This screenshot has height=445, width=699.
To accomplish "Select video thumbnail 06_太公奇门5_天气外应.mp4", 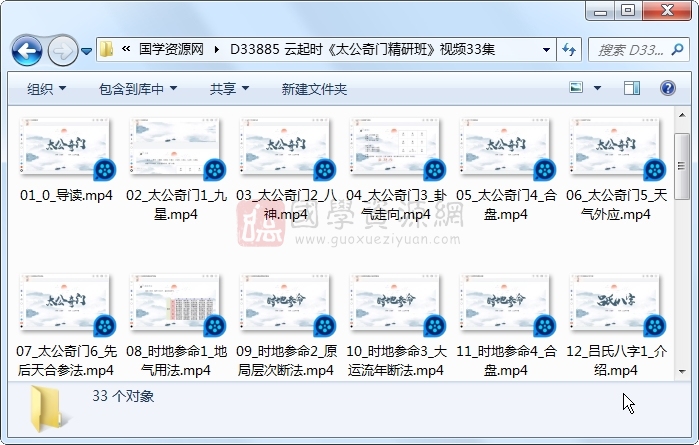I will click(616, 147).
